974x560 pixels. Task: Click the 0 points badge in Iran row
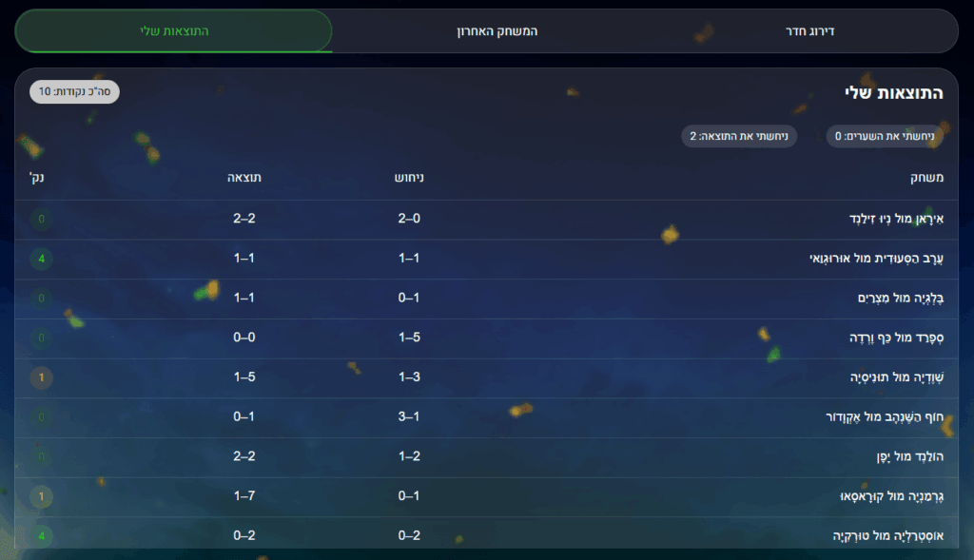pos(42,220)
